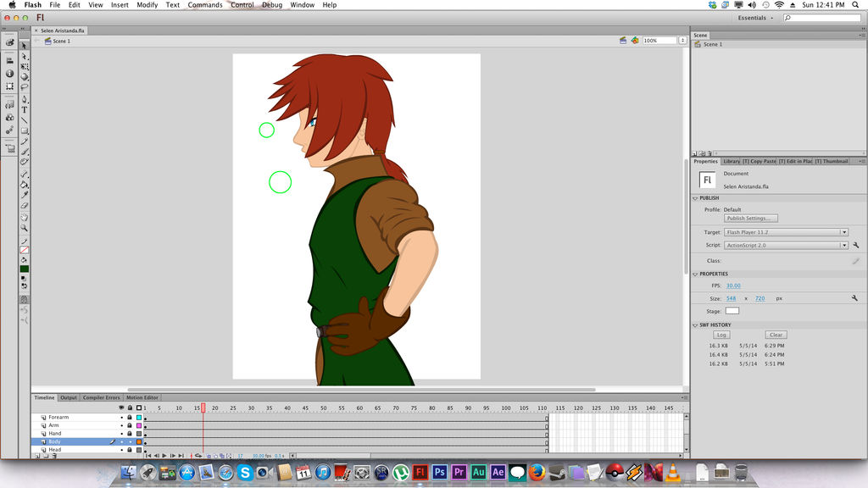Choose the Hand tool
This screenshot has width=868, height=488.
click(x=25, y=218)
